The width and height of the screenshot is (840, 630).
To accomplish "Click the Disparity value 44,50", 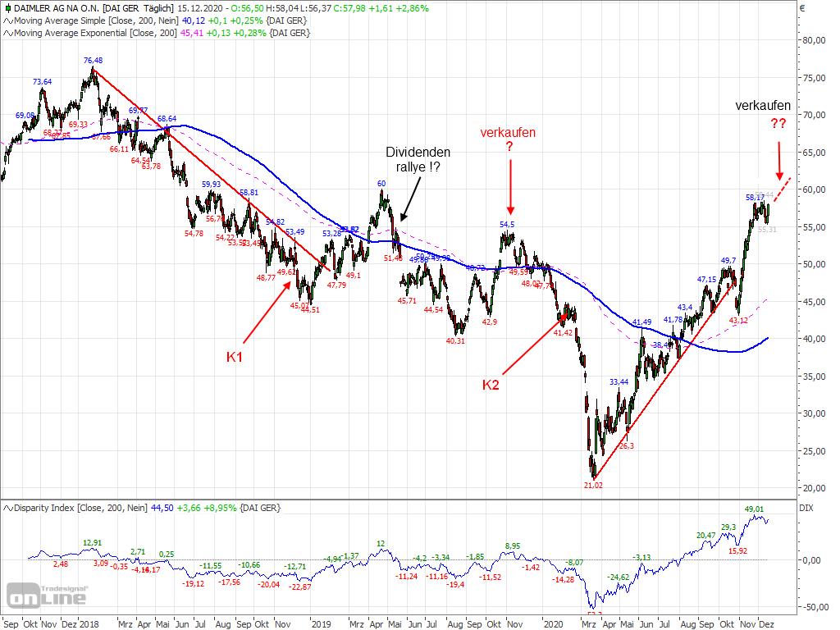I will pyautogui.click(x=162, y=508).
